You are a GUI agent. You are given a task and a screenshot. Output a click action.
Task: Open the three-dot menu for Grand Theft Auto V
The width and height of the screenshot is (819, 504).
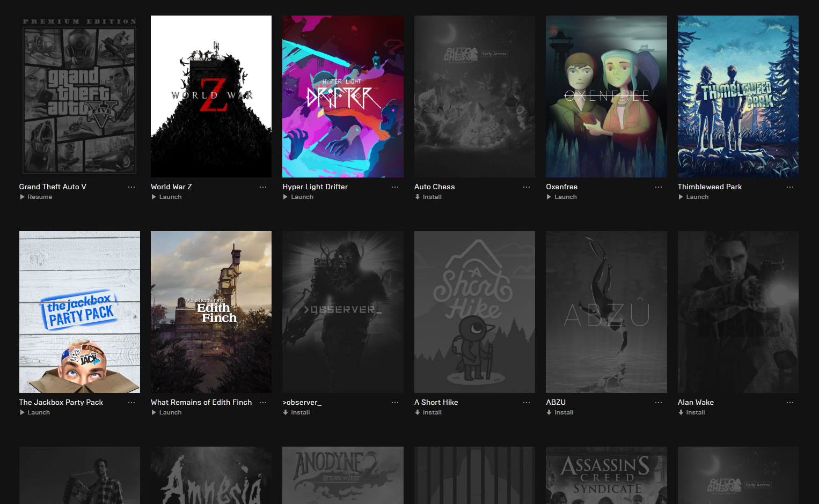(131, 187)
